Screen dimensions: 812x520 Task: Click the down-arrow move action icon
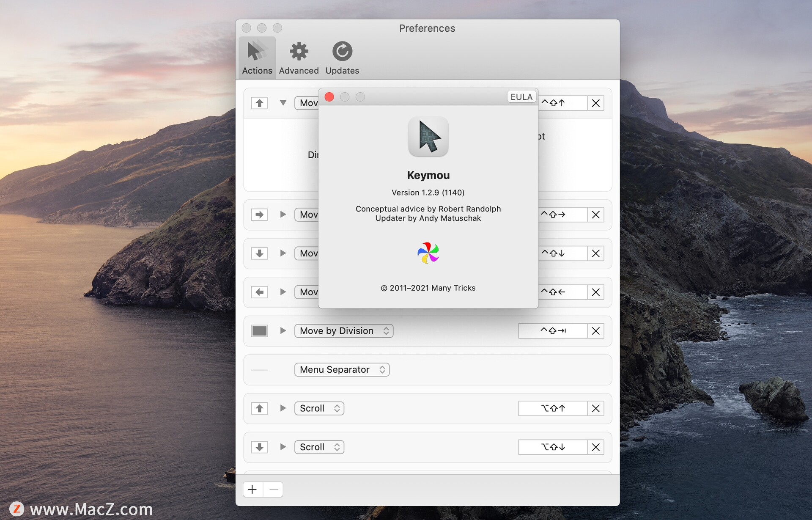click(259, 253)
